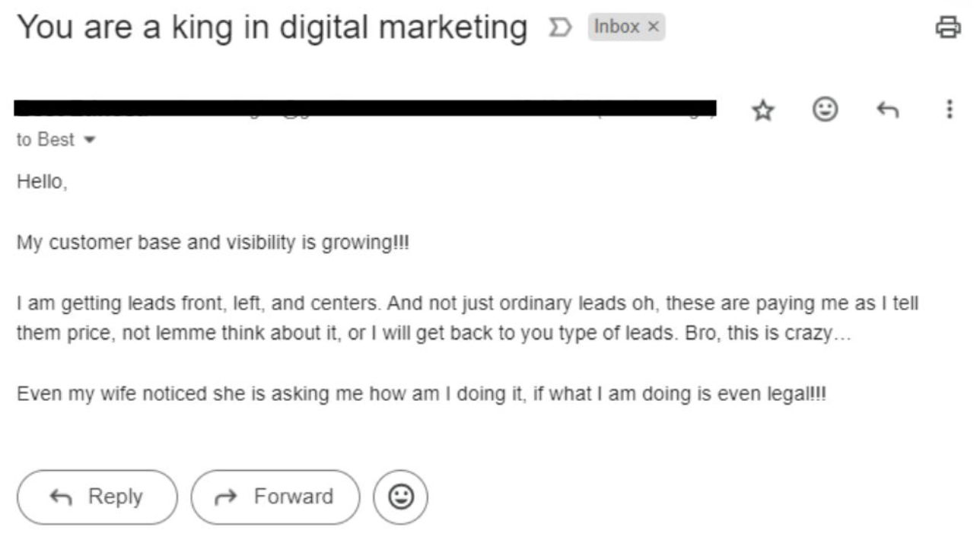The width and height of the screenshot is (980, 540).
Task: Star this email message
Action: click(x=762, y=111)
